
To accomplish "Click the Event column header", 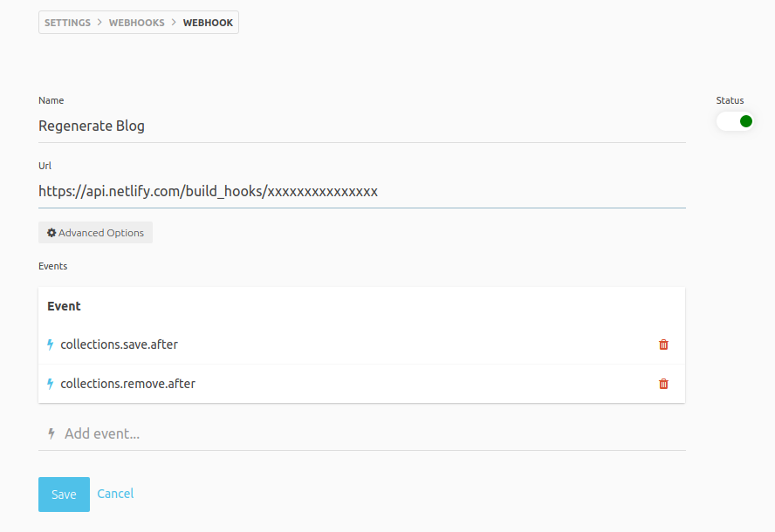I will [64, 306].
